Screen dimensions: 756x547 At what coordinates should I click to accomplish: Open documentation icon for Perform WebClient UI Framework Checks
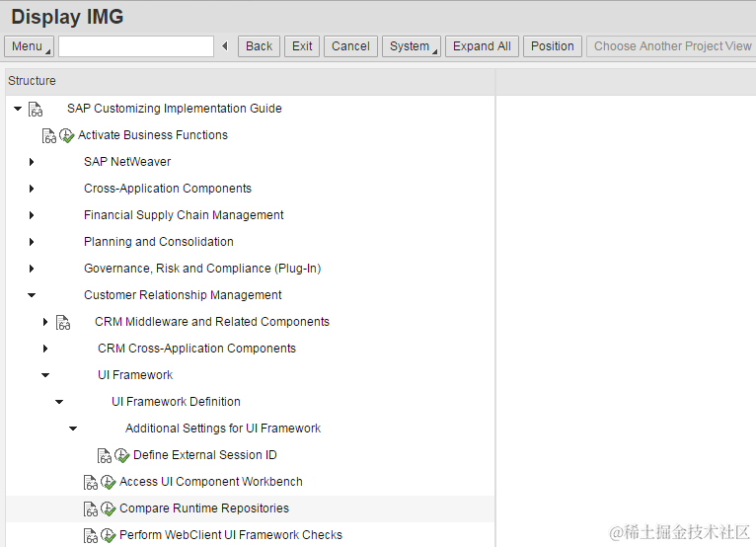[x=91, y=535]
